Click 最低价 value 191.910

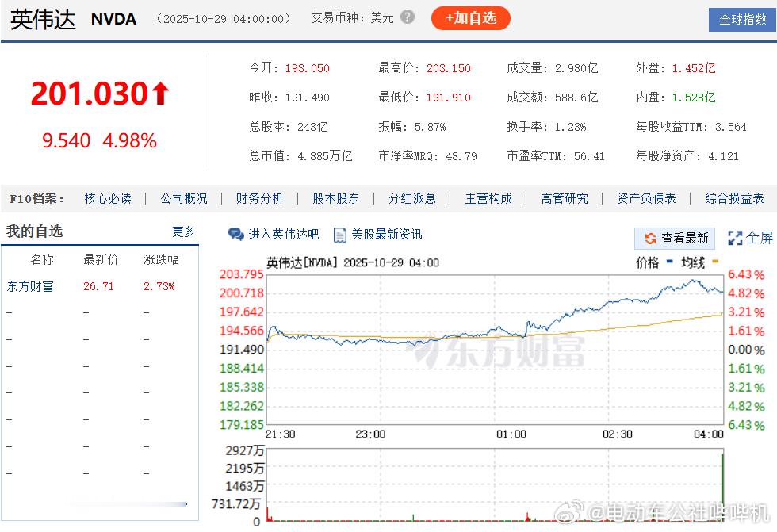click(x=449, y=98)
